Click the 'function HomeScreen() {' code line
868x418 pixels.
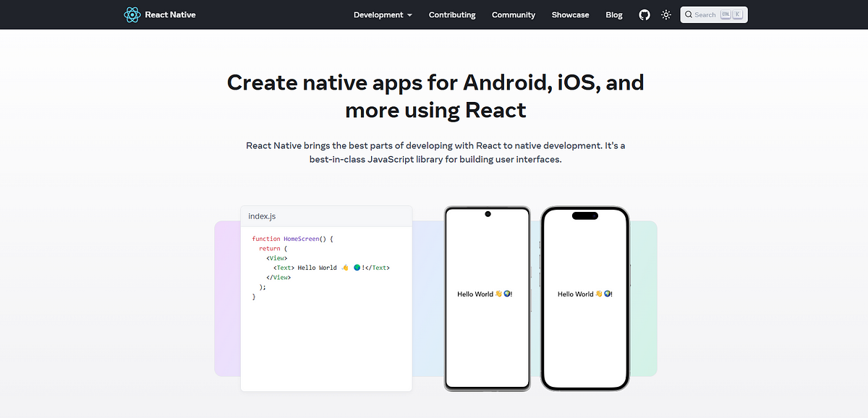292,239
